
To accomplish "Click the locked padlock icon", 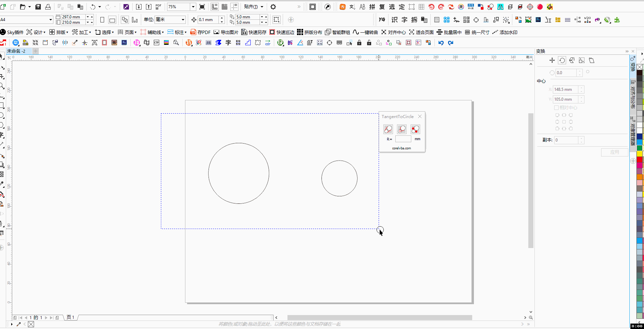I will pos(359,43).
